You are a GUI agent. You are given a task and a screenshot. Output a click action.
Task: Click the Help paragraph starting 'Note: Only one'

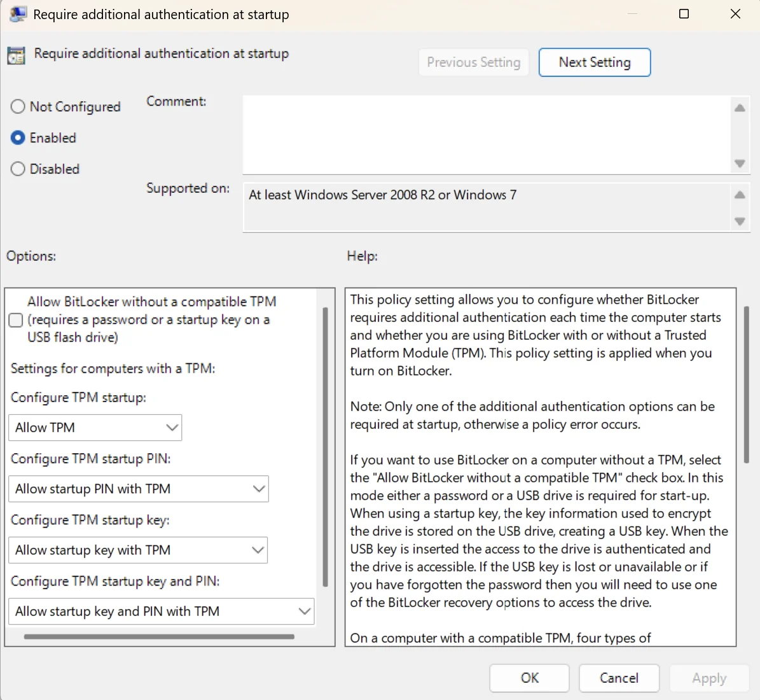(532, 416)
